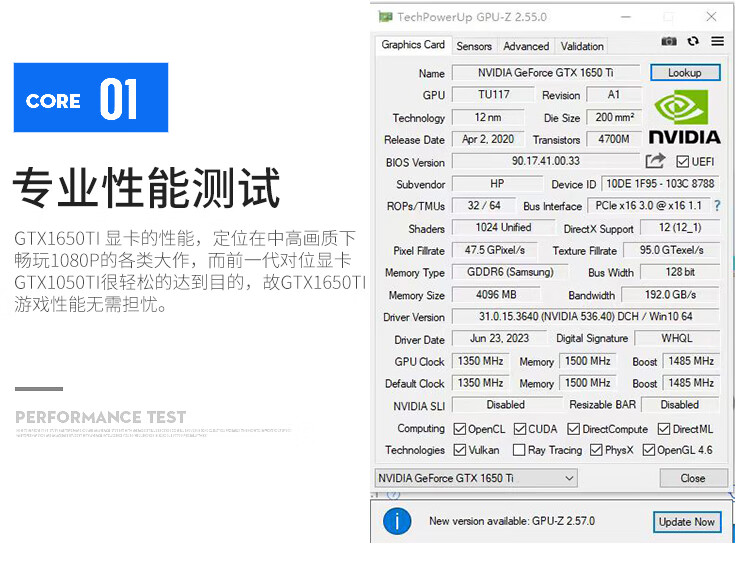
Task: Click the Device ID value 10DE 1F95
Action: pos(660,184)
